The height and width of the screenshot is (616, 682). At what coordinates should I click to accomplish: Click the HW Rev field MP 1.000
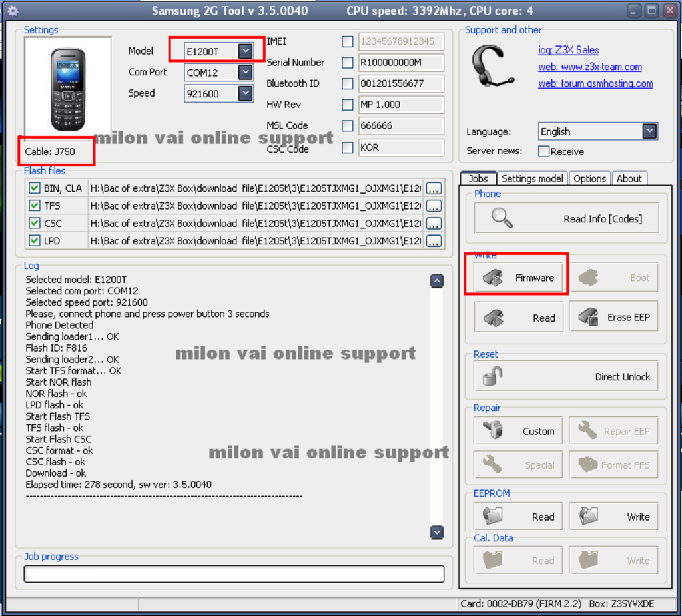pos(400,105)
